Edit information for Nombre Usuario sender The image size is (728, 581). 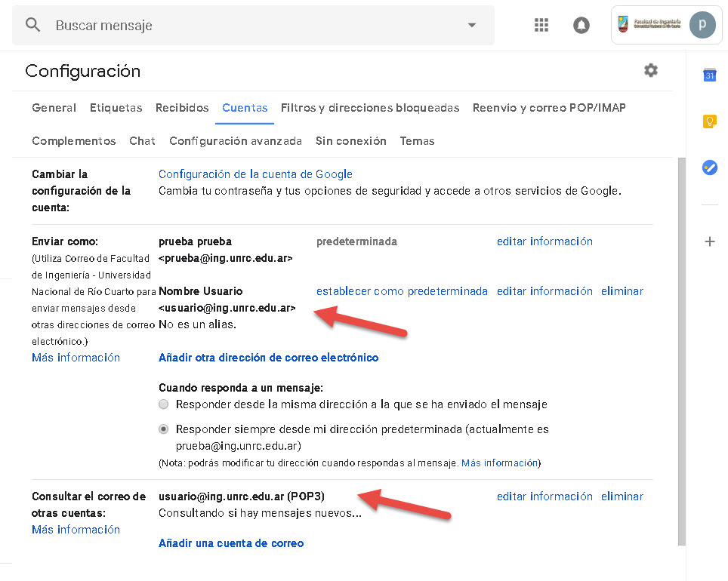[544, 291]
